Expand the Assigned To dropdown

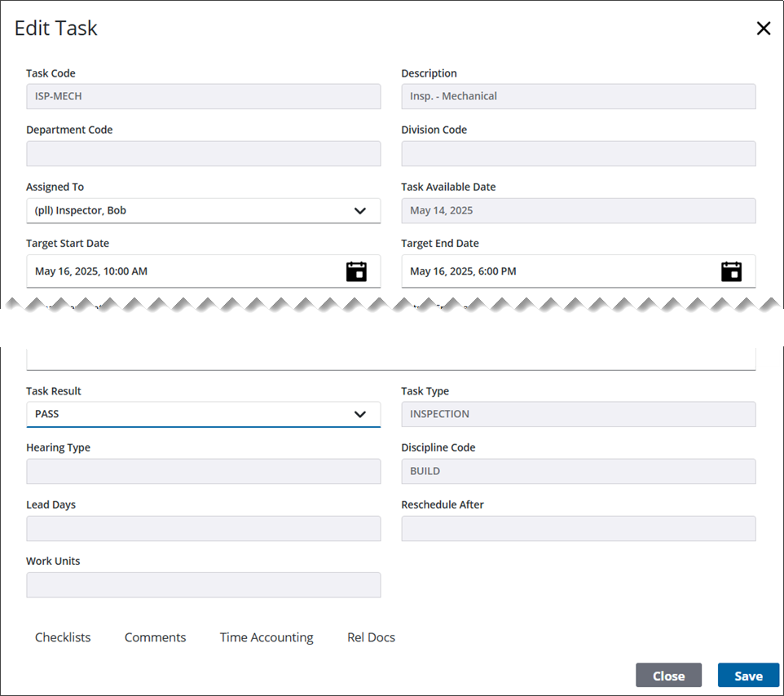(359, 211)
